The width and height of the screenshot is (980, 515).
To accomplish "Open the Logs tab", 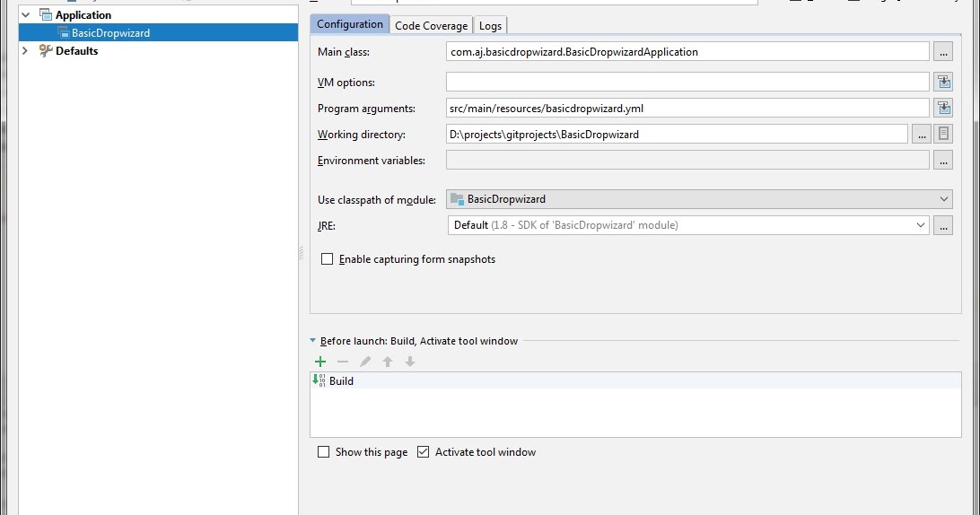I will 490,25.
